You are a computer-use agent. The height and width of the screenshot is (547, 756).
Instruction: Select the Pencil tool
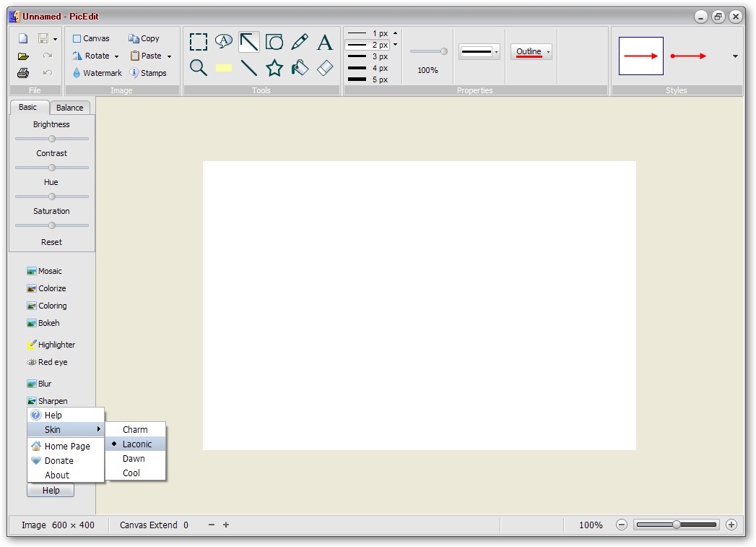click(x=300, y=42)
